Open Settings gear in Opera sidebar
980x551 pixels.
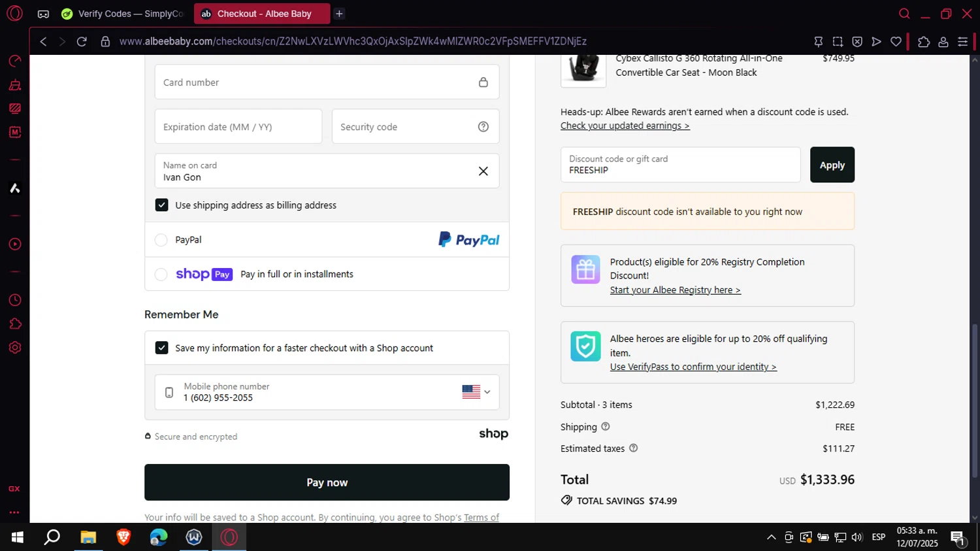[14, 348]
